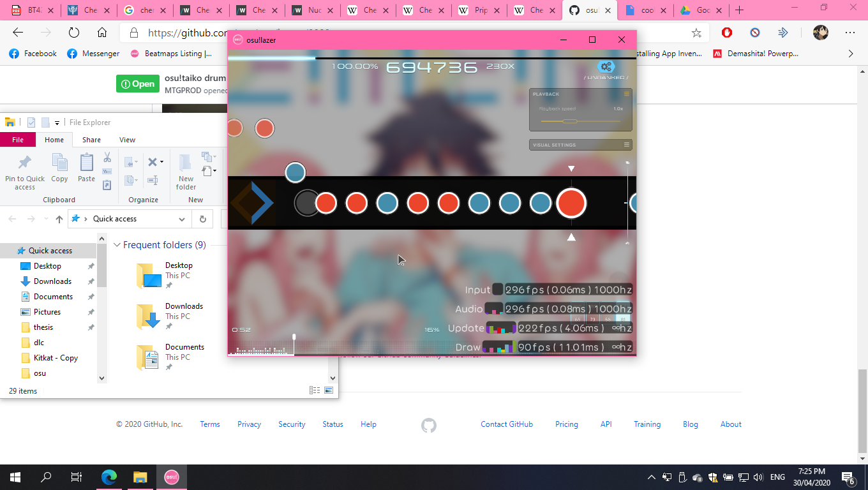Select the Downloads folder in Frequent folders
The width and height of the screenshot is (868, 490).
click(x=170, y=316)
